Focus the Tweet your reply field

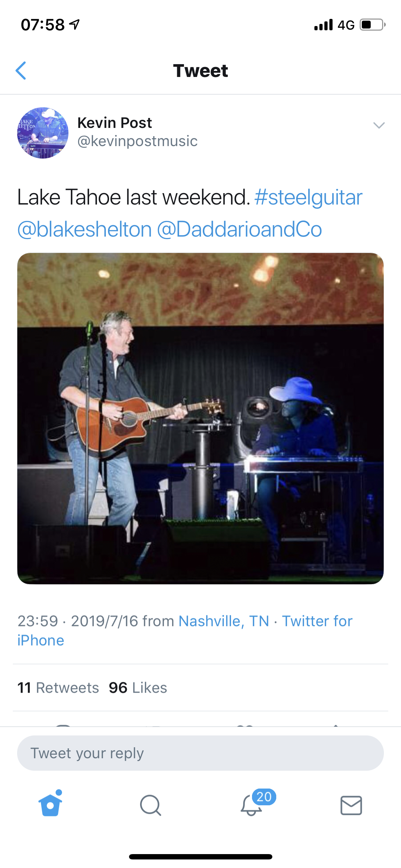coord(200,753)
